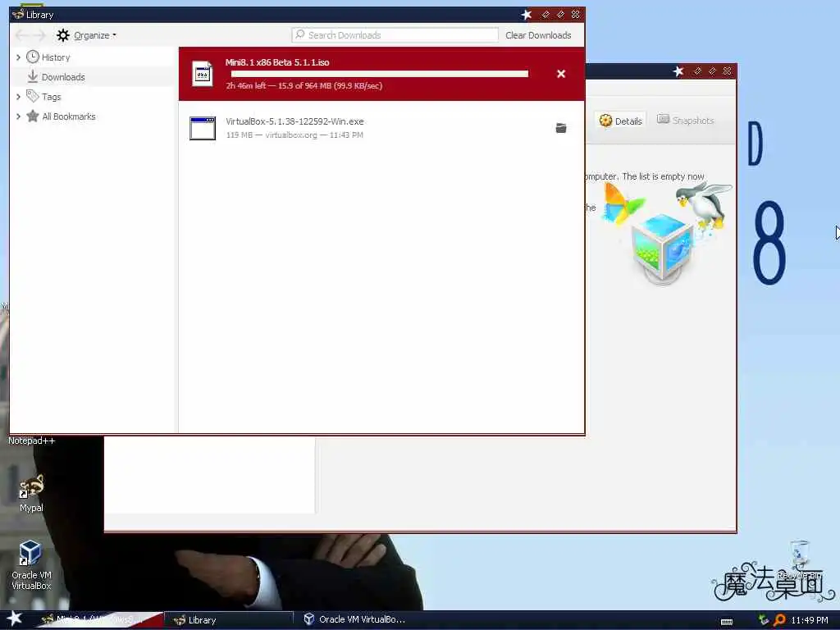840x630 pixels.
Task: Click the keyboard icon in the system tray
Action: [x=727, y=622]
